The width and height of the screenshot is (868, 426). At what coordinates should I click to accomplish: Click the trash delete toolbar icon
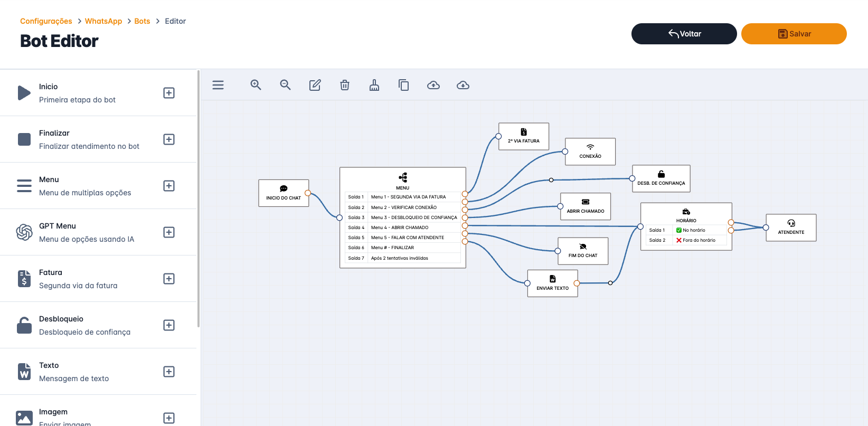tap(345, 85)
